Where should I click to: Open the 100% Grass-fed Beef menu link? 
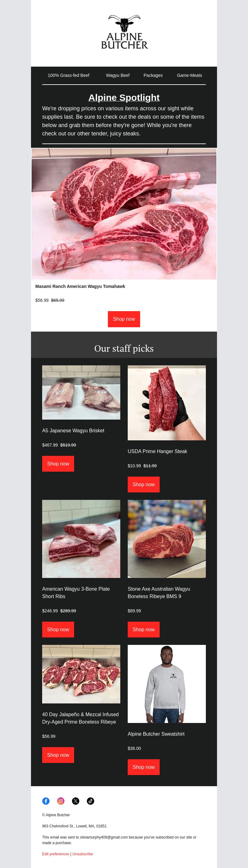pos(69,75)
